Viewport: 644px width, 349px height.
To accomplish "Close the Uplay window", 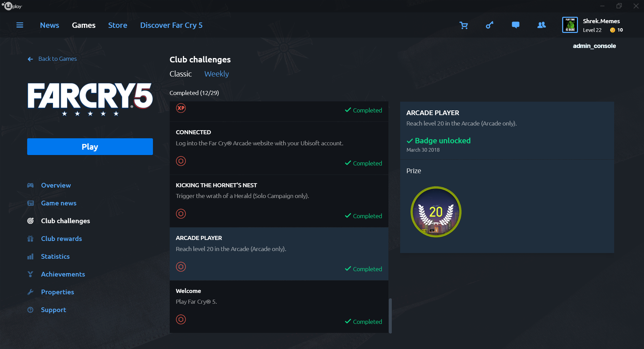I will pyautogui.click(x=636, y=6).
